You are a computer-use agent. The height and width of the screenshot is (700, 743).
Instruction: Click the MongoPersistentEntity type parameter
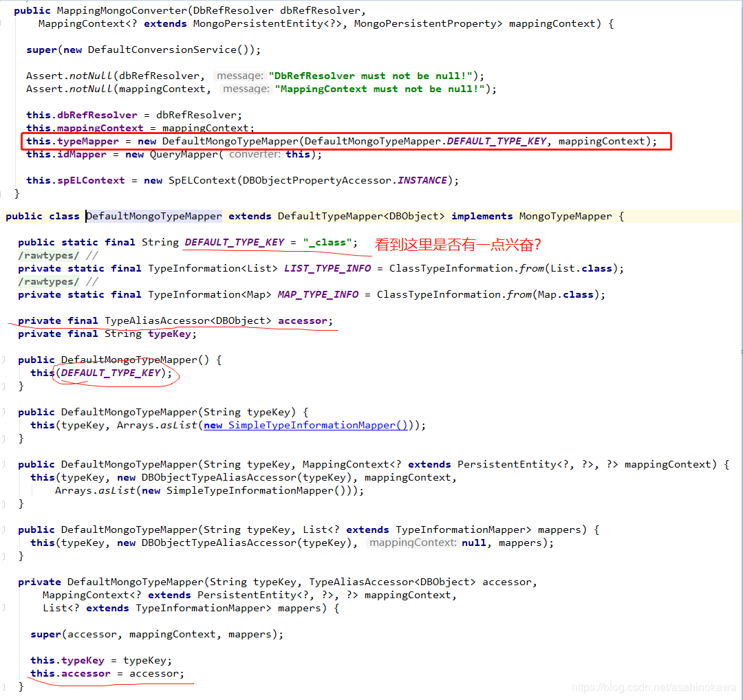(258, 23)
